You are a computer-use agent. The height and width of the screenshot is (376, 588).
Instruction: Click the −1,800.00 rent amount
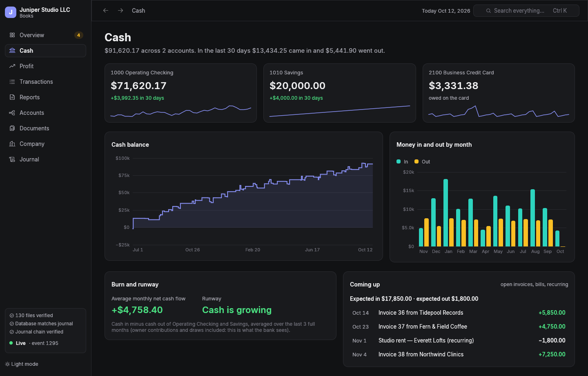click(x=552, y=340)
